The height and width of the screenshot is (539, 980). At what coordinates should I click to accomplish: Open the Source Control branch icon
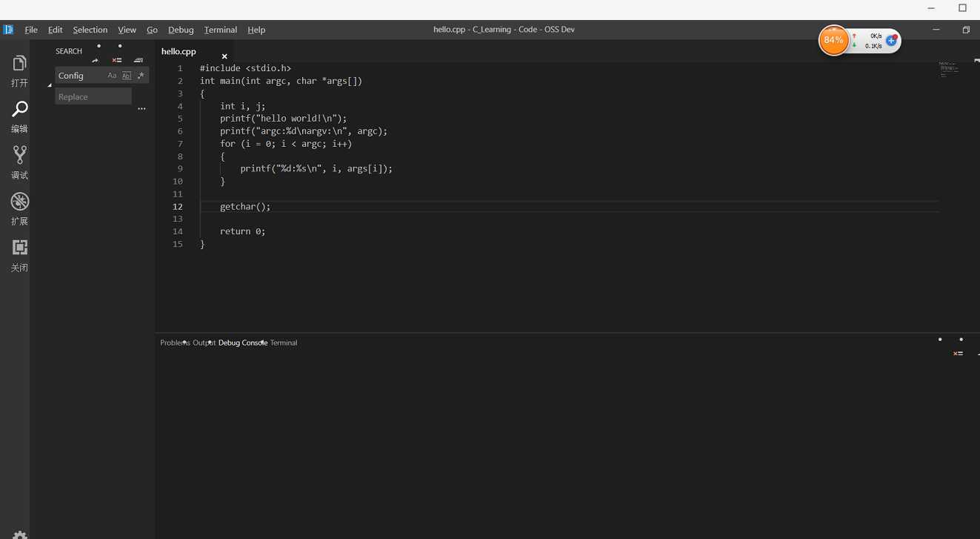pos(19,155)
